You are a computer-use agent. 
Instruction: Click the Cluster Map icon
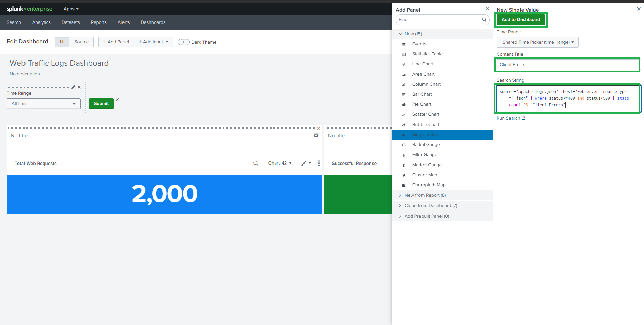pyautogui.click(x=404, y=175)
